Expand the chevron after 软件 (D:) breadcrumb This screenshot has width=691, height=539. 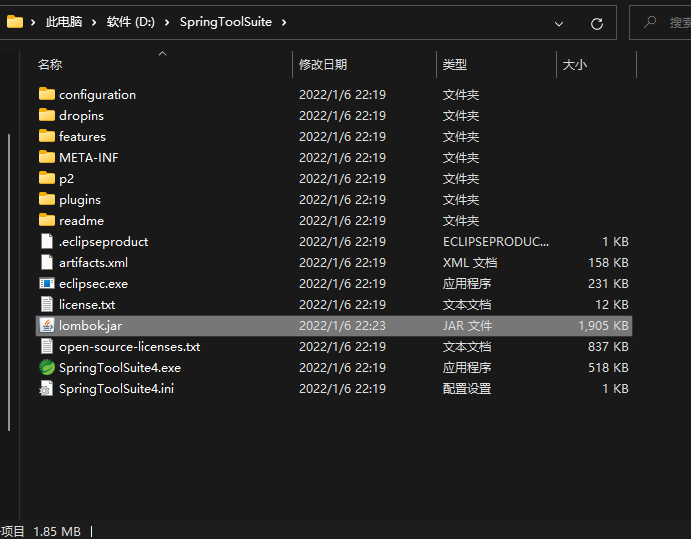pyautogui.click(x=167, y=22)
